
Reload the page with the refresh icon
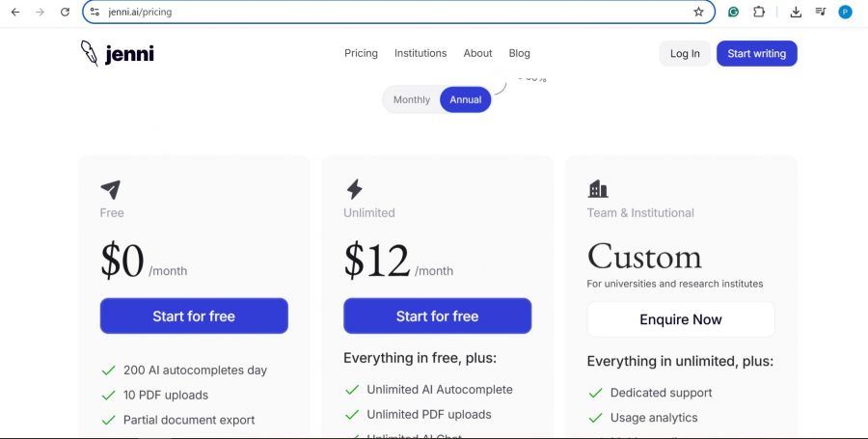coord(65,12)
